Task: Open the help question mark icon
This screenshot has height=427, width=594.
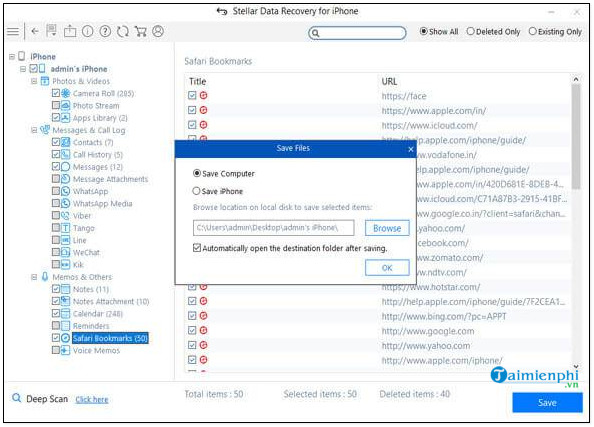Action: [x=105, y=31]
